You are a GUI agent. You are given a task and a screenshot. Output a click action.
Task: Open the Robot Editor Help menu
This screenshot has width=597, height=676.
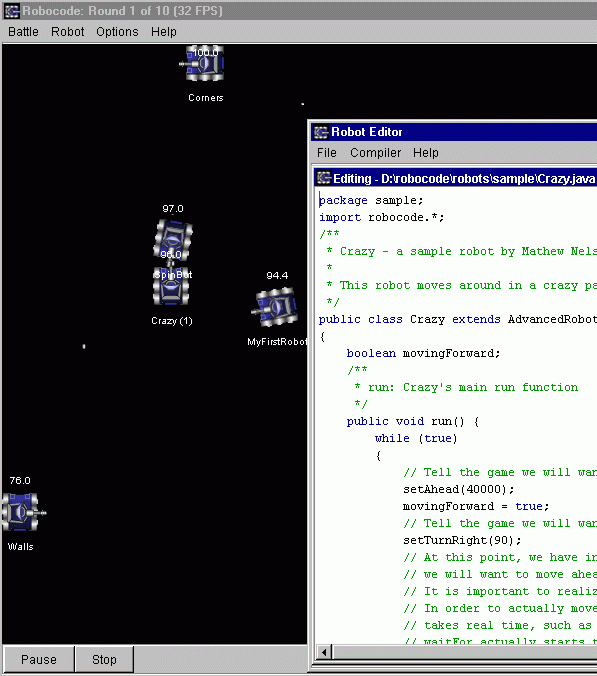(426, 153)
